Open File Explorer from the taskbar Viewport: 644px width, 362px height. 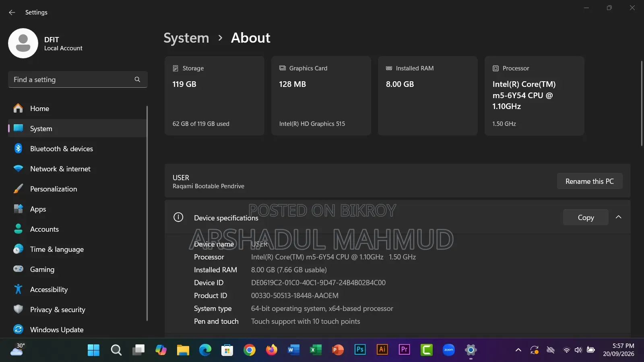coord(183,350)
